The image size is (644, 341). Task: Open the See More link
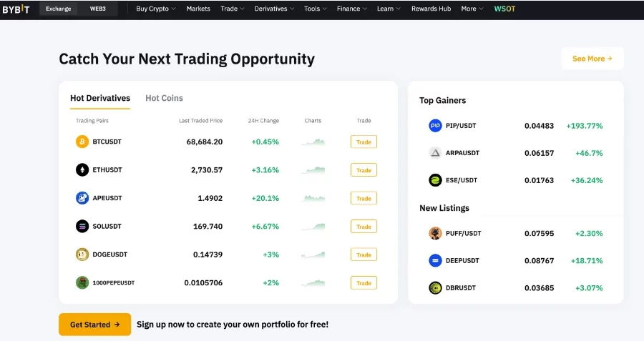click(x=592, y=59)
